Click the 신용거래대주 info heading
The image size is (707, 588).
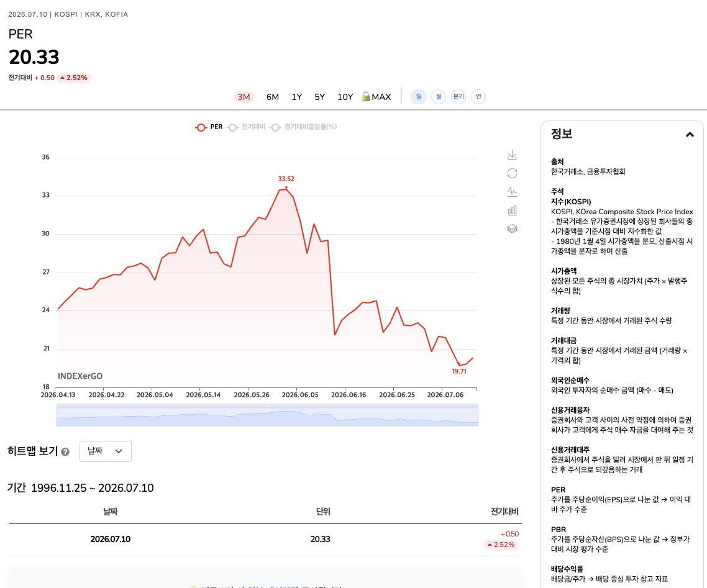coord(570,450)
